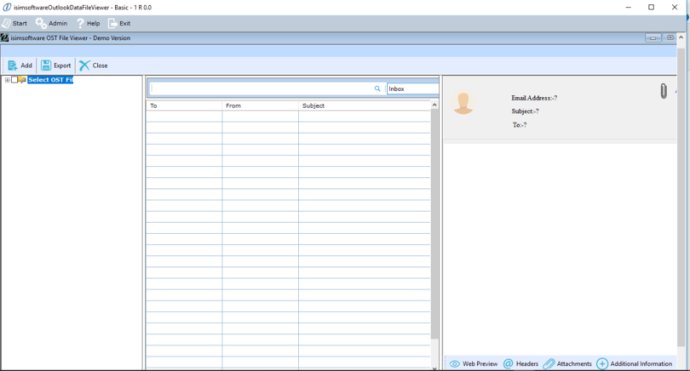Click the Email Address label in preview
The image size is (690, 371).
click(534, 98)
